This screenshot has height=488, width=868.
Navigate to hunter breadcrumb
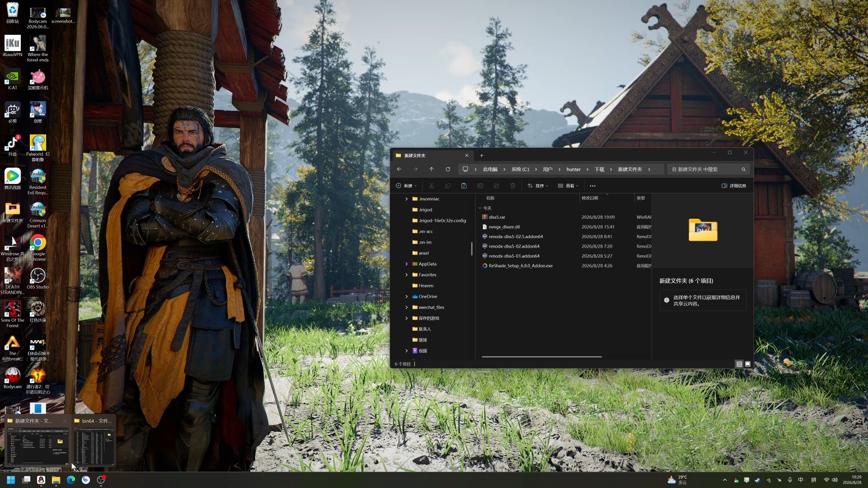[573, 169]
